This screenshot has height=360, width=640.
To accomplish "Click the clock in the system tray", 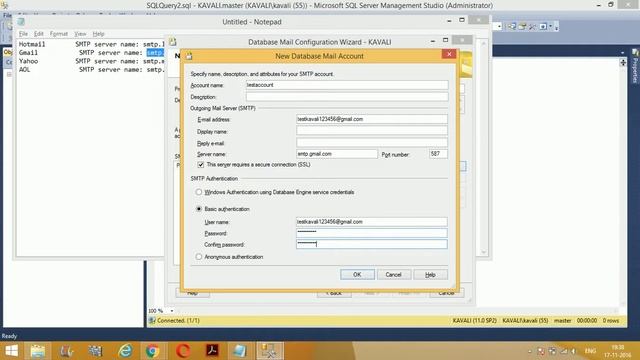I will coord(618,351).
